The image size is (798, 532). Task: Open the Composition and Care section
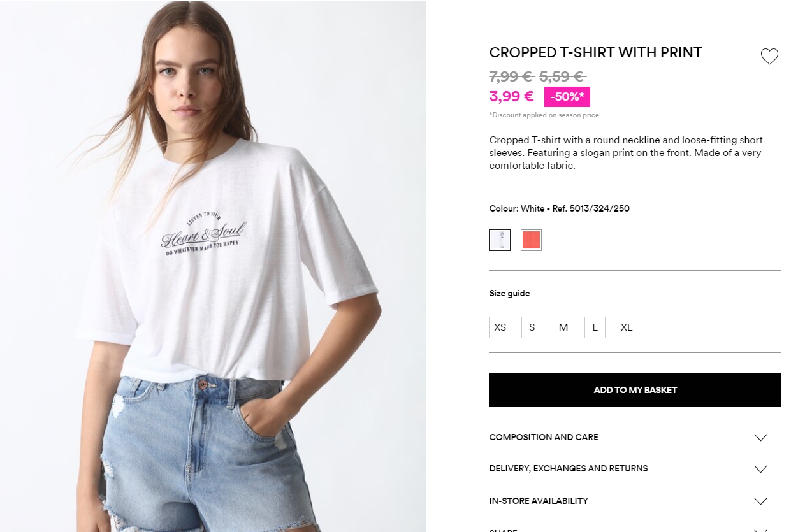point(544,437)
